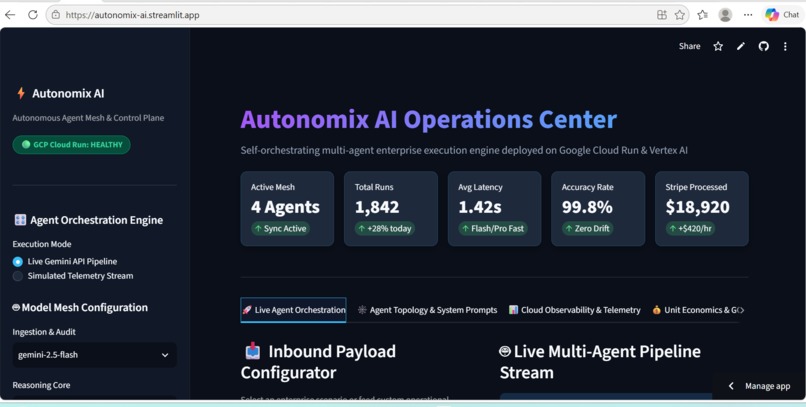The height and width of the screenshot is (407, 806).
Task: Click Total Runs 1,842 value
Action: click(377, 207)
